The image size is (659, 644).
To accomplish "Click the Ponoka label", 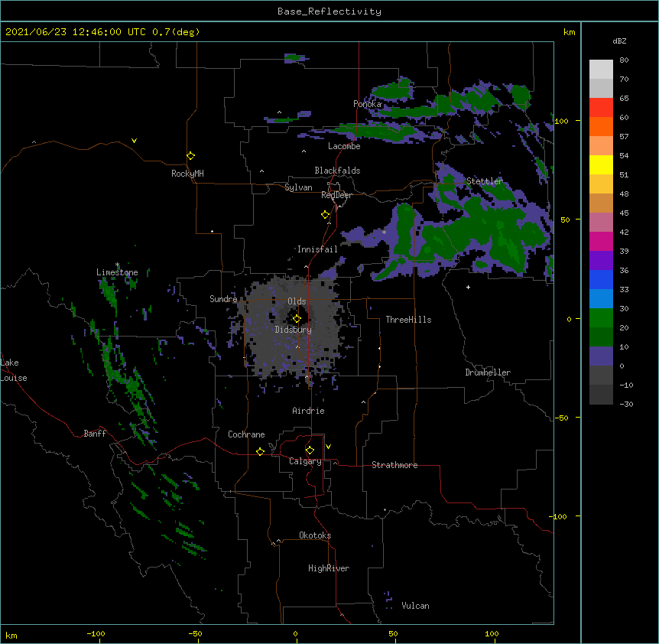I will tap(367, 104).
